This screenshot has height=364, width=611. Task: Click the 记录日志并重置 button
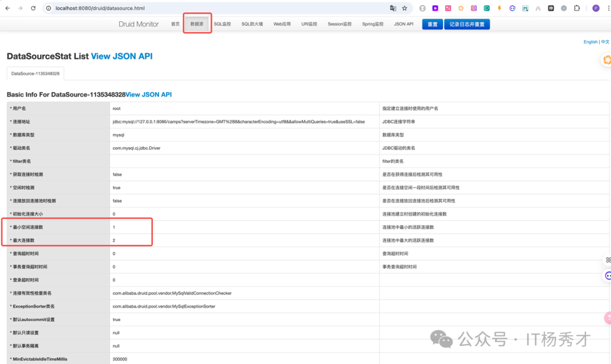coord(467,24)
